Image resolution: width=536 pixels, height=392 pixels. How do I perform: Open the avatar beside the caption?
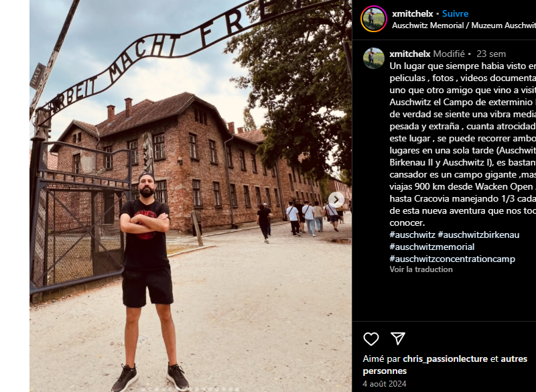click(374, 58)
